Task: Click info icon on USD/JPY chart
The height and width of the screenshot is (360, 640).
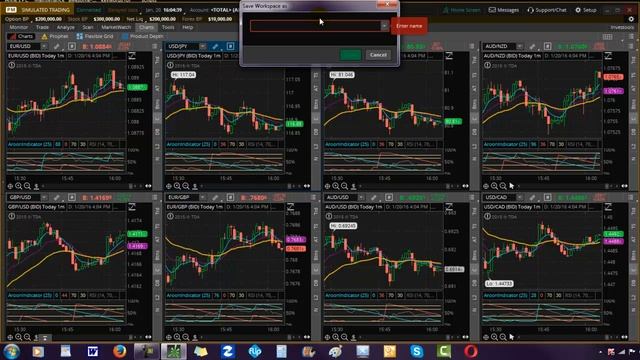Action: 170,65
